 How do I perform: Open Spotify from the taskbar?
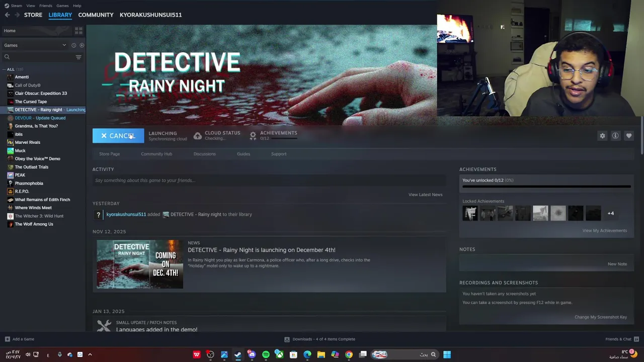tap(266, 354)
